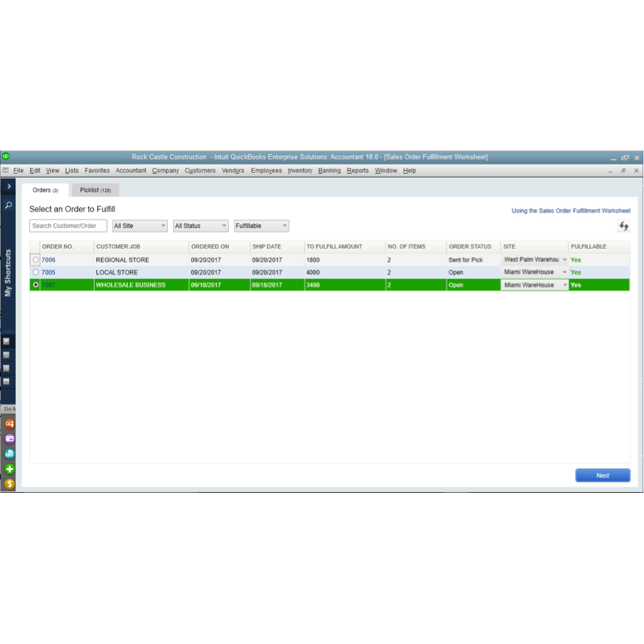Click the orange circle icon in the sidebar

[x=10, y=424]
